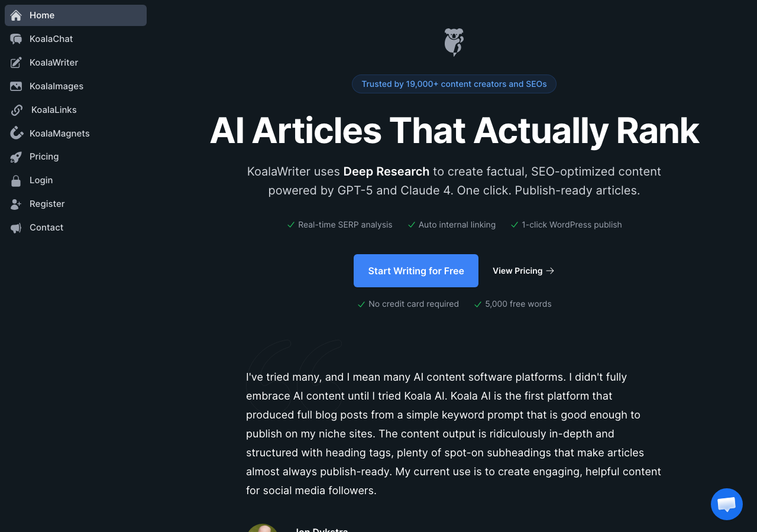Click the 1-click WordPress publish text
The image size is (757, 532).
(572, 225)
